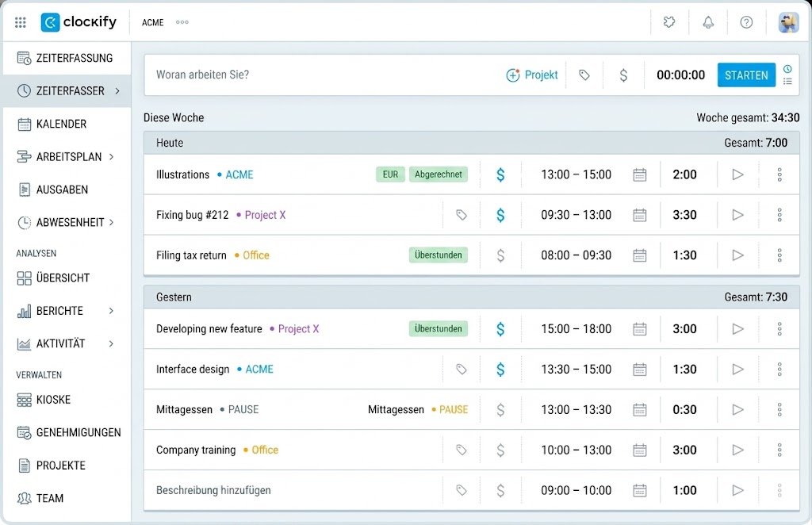Toggle billable for Interface design
This screenshot has height=525, width=812.
[x=500, y=369]
